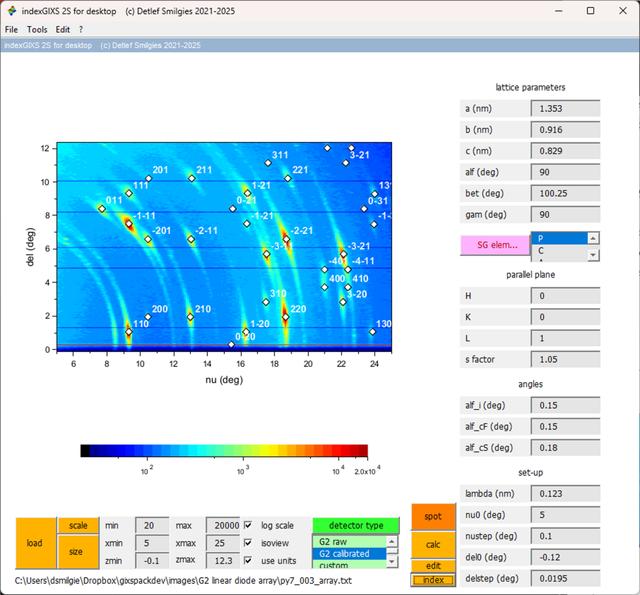Click the c (nm) input field
Image resolution: width=640 pixels, height=595 pixels.
565,151
